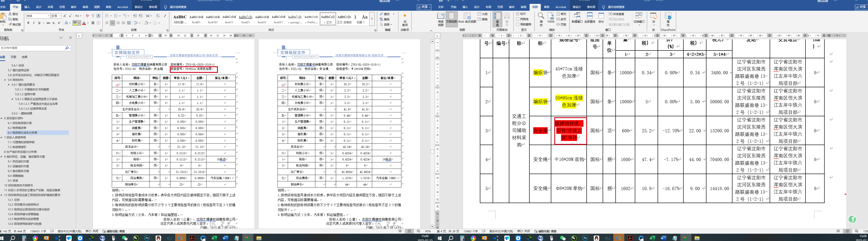The width and height of the screenshot is (868, 241).
Task: Activate the Format Painter brush
Action: click(14, 24)
